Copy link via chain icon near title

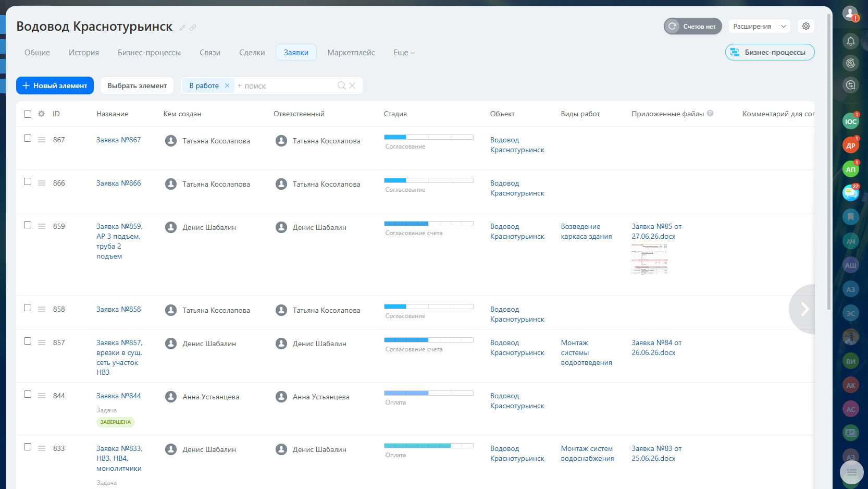click(193, 28)
